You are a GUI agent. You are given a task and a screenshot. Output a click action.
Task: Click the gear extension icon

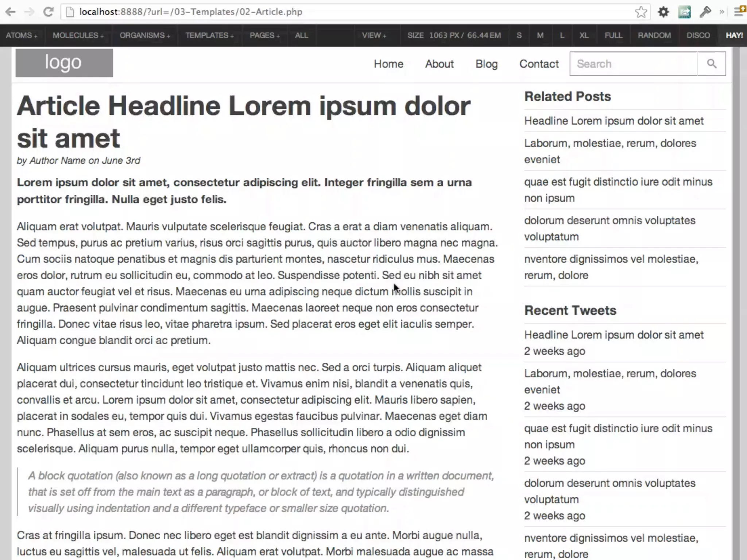663,12
